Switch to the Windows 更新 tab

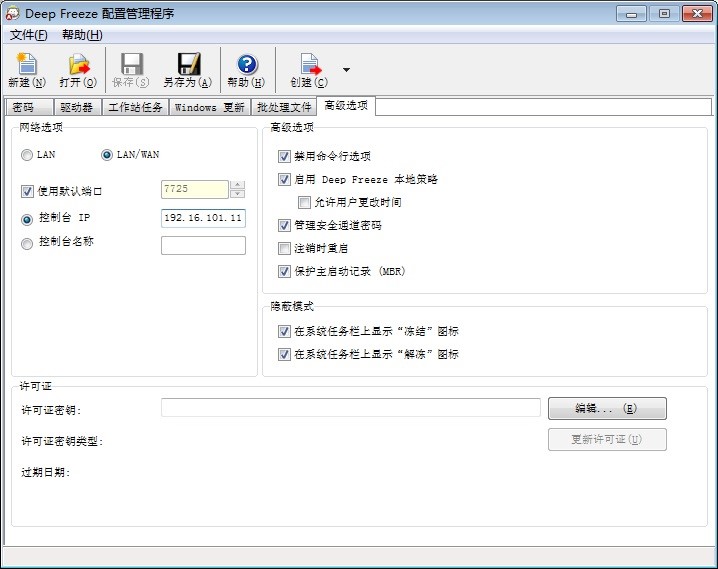coord(210,107)
